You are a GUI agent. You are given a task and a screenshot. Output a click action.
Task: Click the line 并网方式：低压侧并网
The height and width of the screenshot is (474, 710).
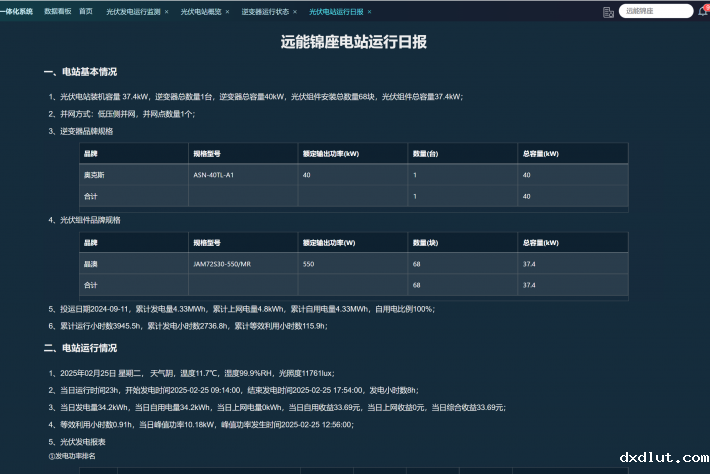122,114
